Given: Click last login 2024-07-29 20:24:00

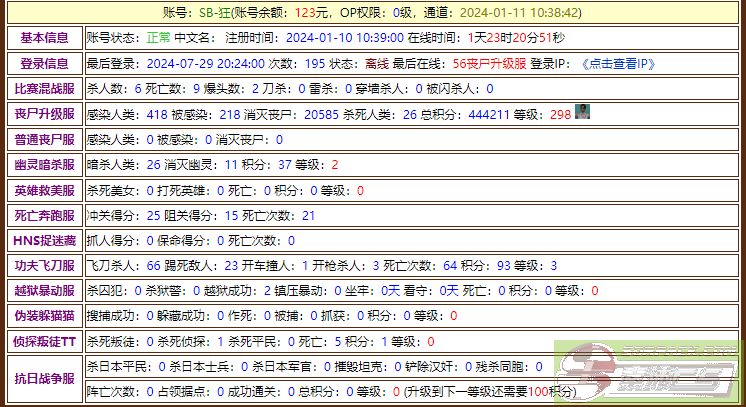Looking at the screenshot, I should pyautogui.click(x=206, y=64).
